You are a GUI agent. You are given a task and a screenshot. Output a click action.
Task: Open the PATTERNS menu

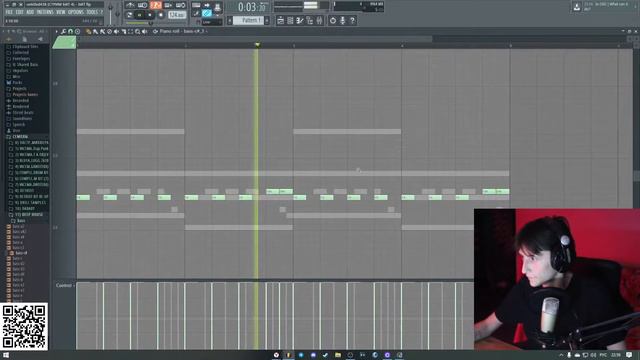point(45,12)
